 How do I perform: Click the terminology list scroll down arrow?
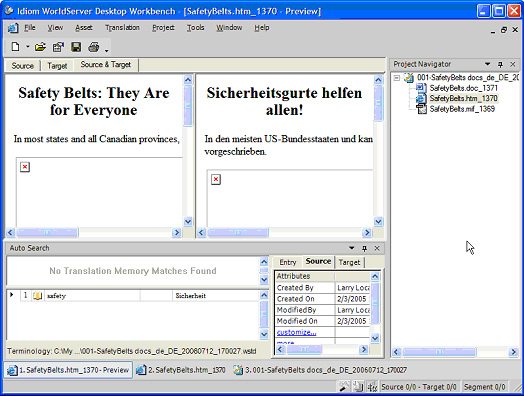[264, 334]
